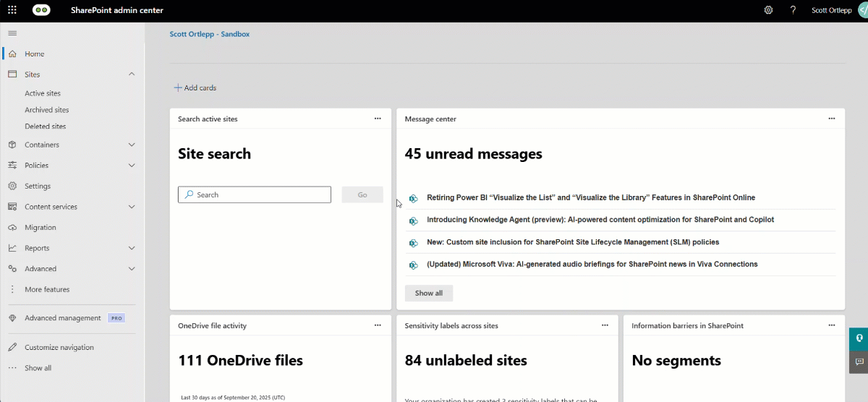The width and height of the screenshot is (868, 402).
Task: Click the 84 unlabeled sites heading
Action: (466, 360)
